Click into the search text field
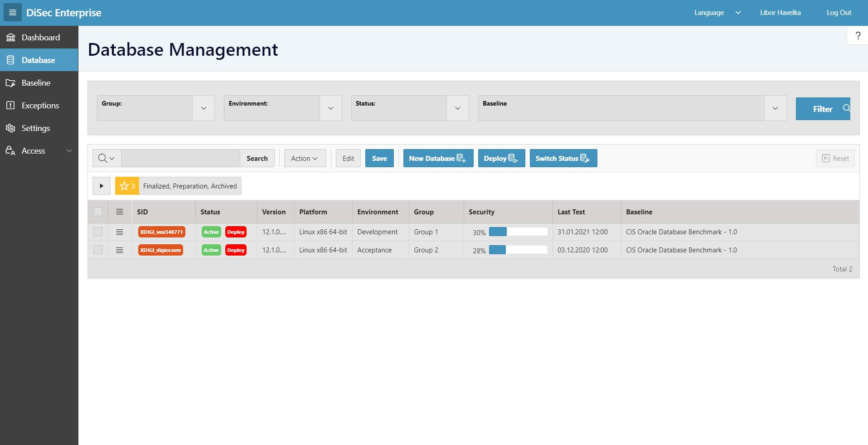 pos(180,158)
